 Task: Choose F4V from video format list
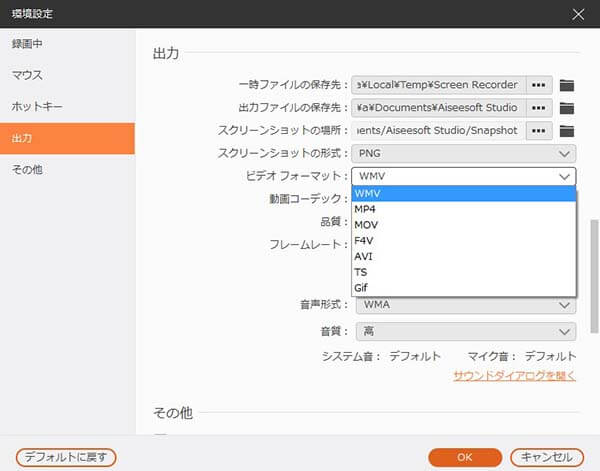(463, 241)
